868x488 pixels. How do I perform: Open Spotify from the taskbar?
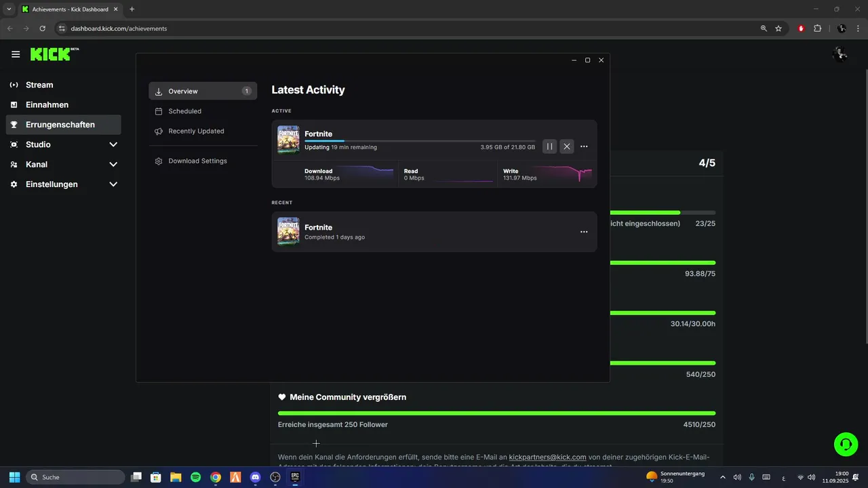[195, 477]
